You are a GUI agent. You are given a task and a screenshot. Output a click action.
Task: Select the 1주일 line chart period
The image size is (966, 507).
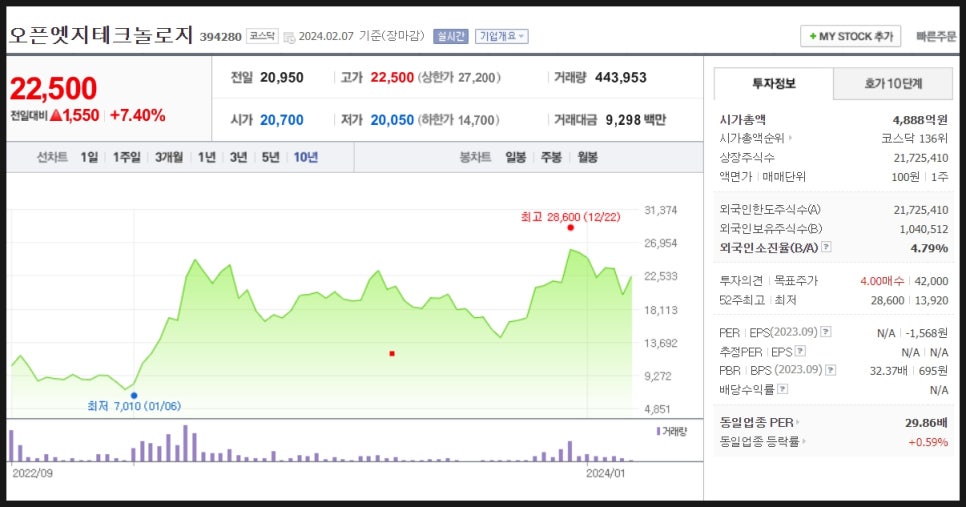[126, 158]
